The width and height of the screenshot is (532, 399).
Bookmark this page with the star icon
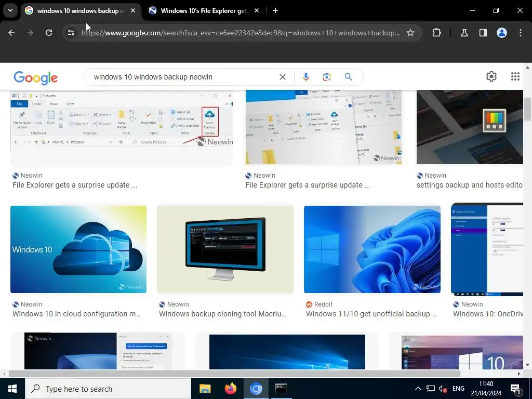pyautogui.click(x=410, y=33)
